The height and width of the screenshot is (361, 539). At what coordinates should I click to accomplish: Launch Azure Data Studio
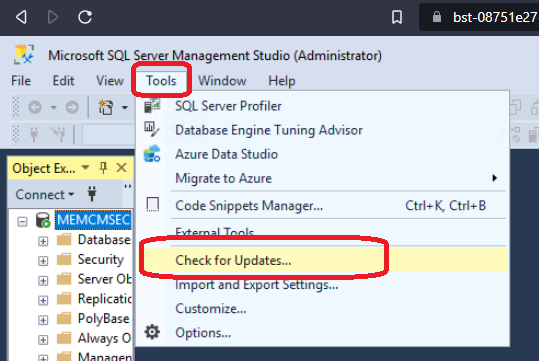[x=323, y=154]
